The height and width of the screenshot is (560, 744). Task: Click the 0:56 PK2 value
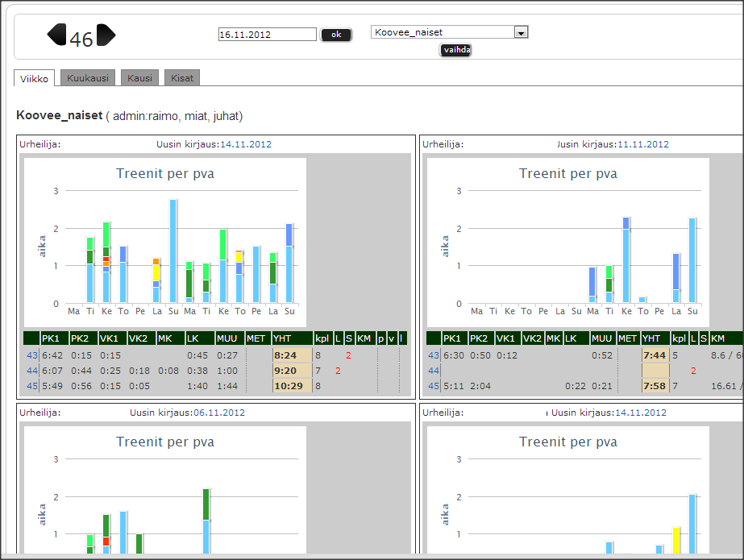(81, 386)
